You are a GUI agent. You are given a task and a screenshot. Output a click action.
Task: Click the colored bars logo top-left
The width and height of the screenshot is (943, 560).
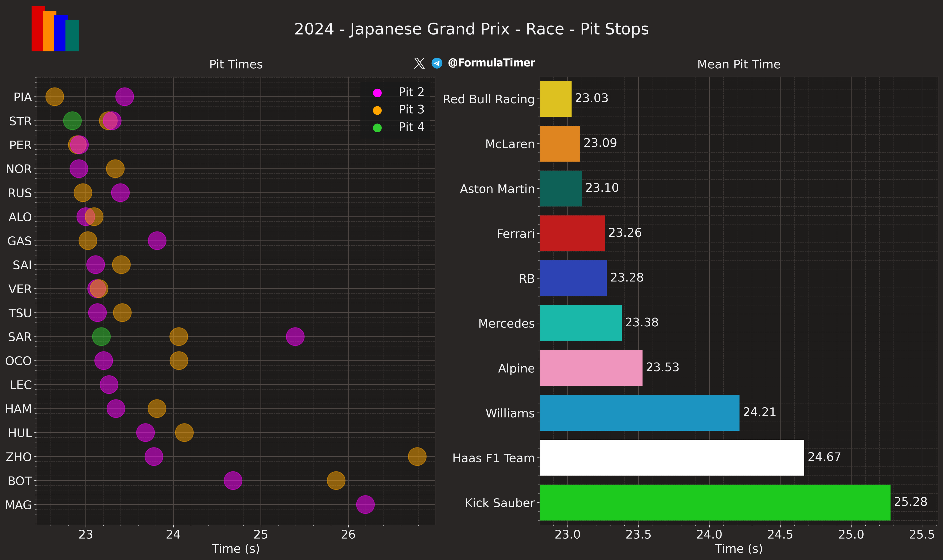click(55, 29)
